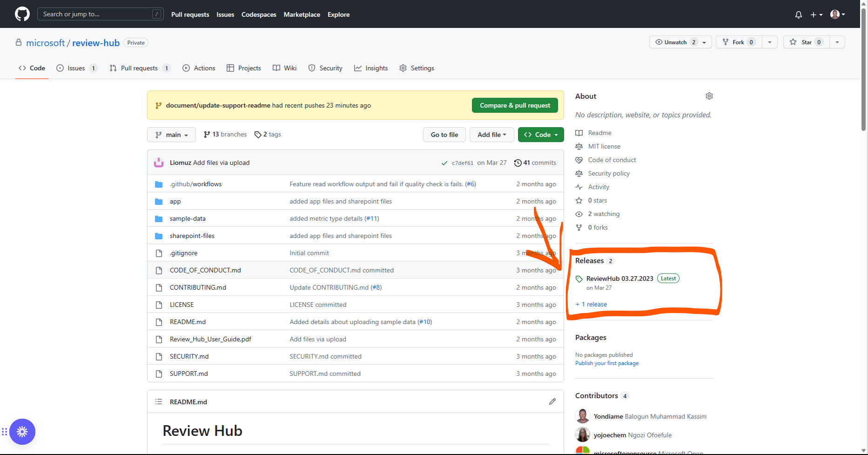Screen dimensions: 868x455
Task: Switch to the Pull requests tab
Action: point(139,68)
